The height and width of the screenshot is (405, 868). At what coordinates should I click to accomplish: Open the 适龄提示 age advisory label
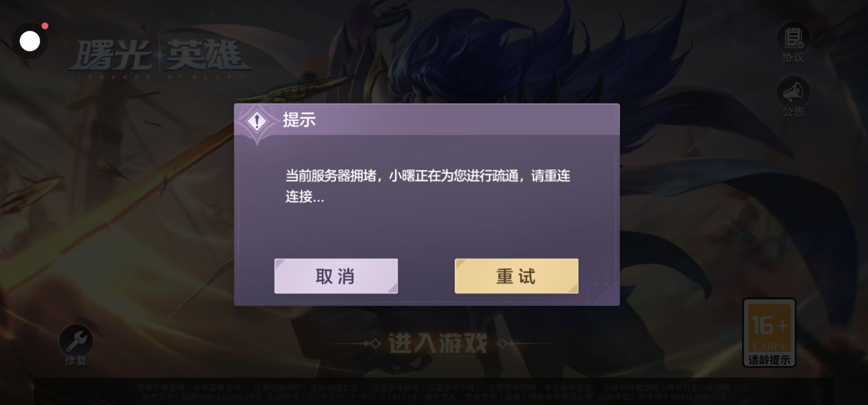769,360
